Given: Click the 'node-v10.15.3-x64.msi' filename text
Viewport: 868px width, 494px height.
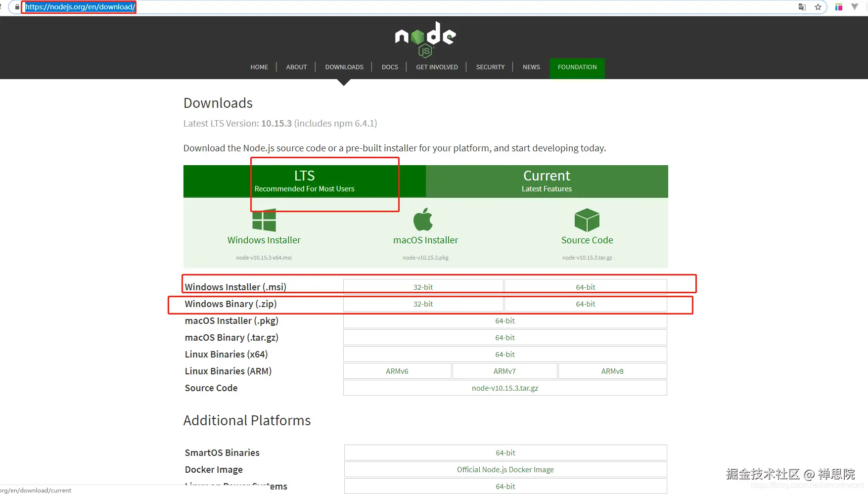Looking at the screenshot, I should [264, 258].
